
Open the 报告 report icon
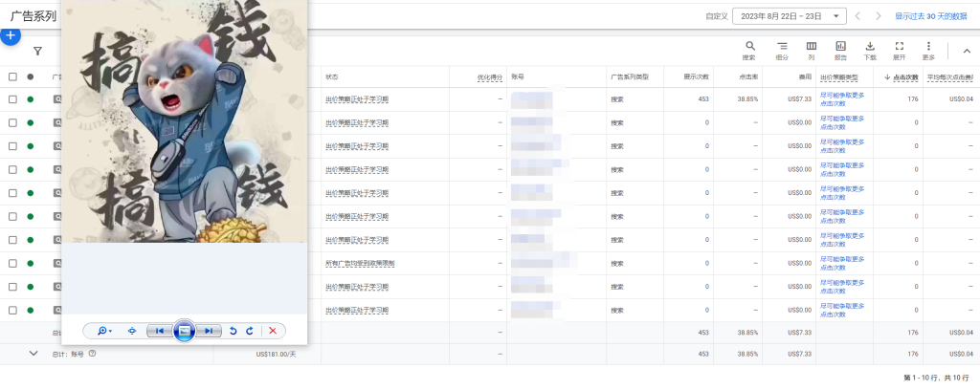pyautogui.click(x=840, y=46)
